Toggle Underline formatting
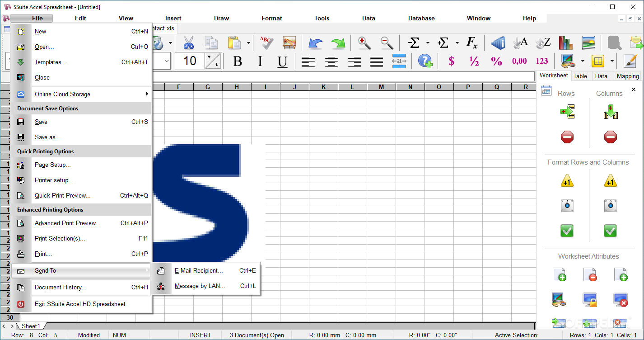The image size is (644, 340). click(283, 61)
